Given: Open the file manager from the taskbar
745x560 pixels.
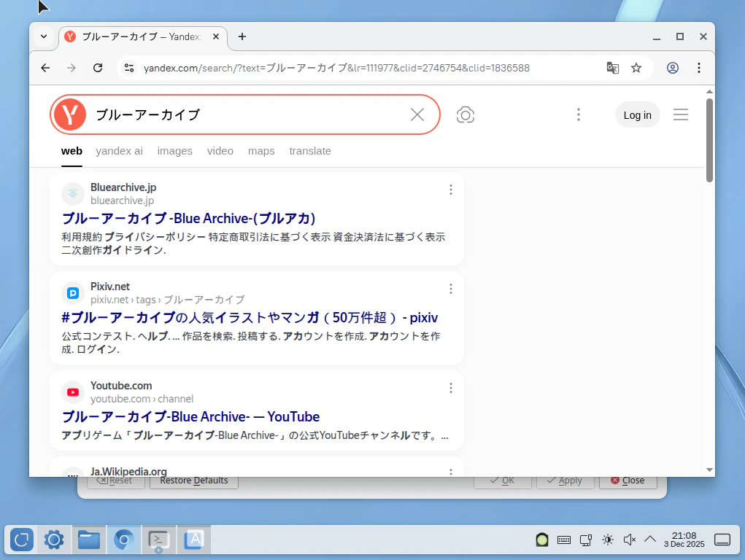Looking at the screenshot, I should click(x=89, y=540).
